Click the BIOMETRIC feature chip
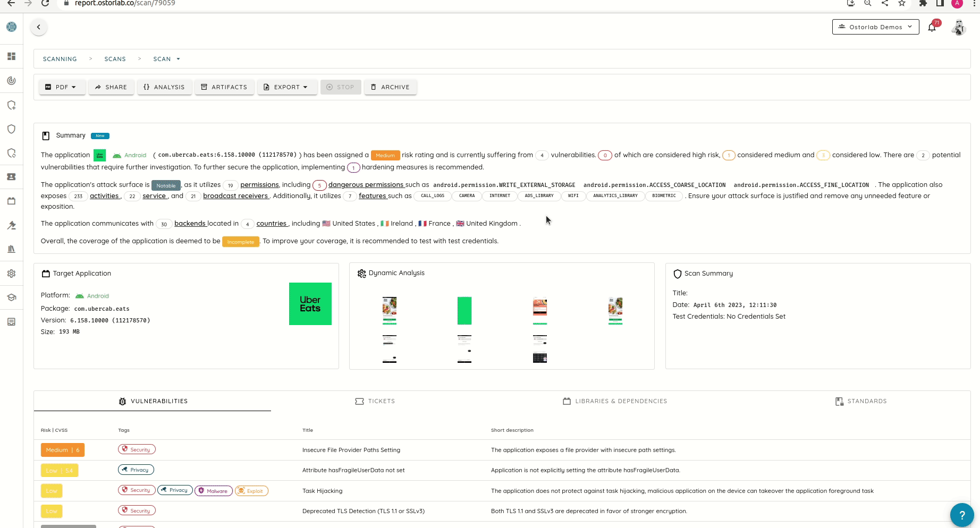 [664, 196]
